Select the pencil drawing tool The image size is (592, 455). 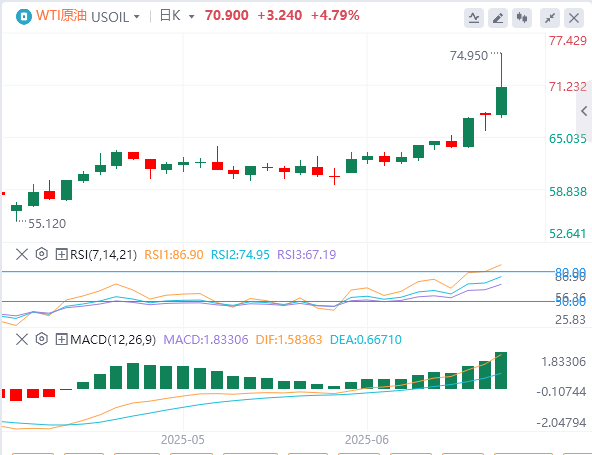pyautogui.click(x=498, y=18)
